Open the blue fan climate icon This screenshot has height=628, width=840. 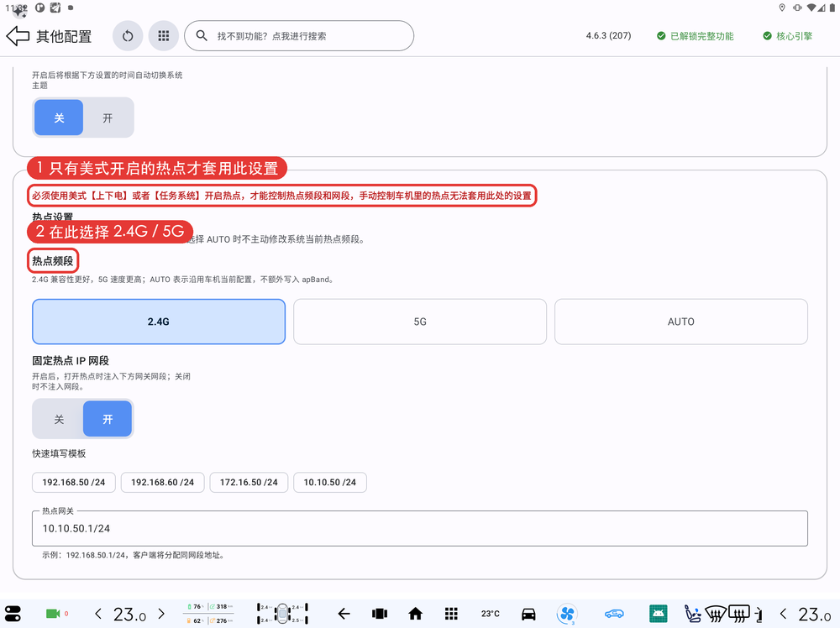(x=567, y=614)
